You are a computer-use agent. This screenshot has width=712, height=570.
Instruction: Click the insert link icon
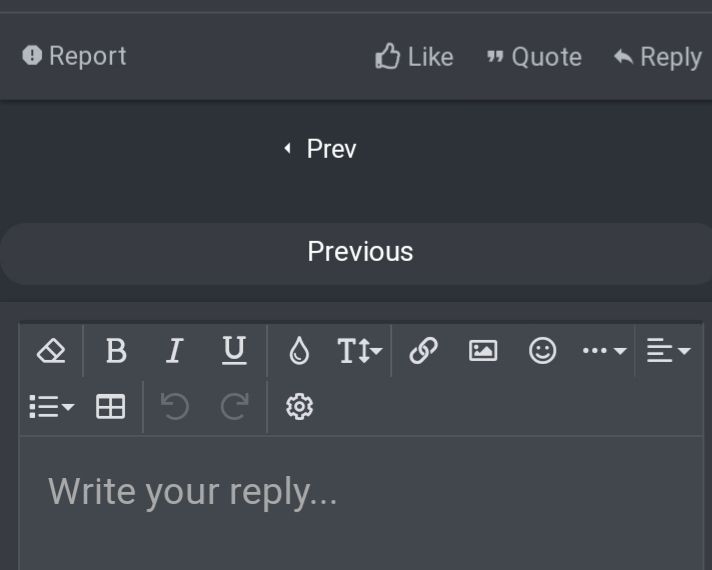pos(423,351)
